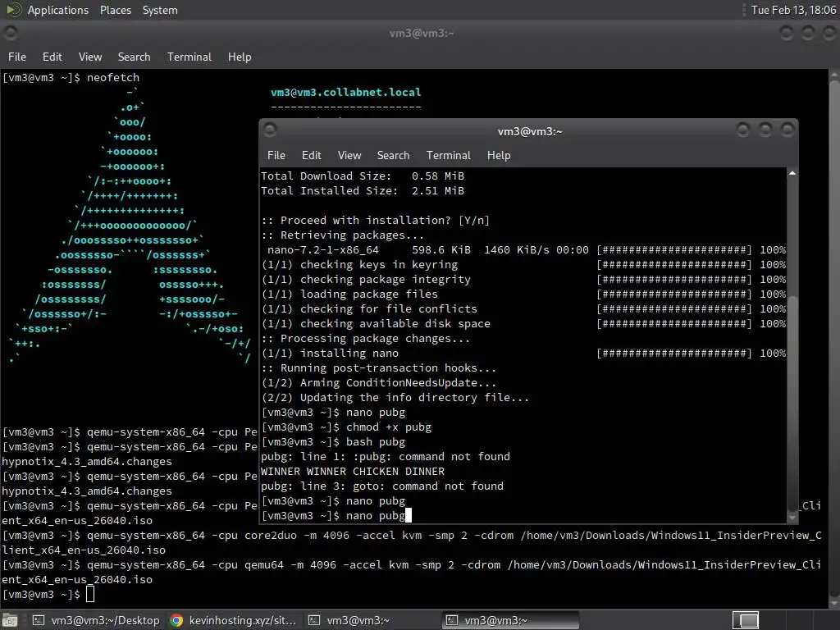
Task: Open Help menu of back terminal window
Action: click(x=240, y=57)
